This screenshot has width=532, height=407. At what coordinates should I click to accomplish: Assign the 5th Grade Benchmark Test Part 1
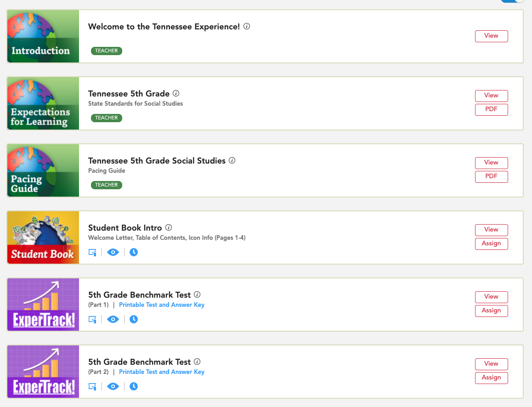(491, 311)
